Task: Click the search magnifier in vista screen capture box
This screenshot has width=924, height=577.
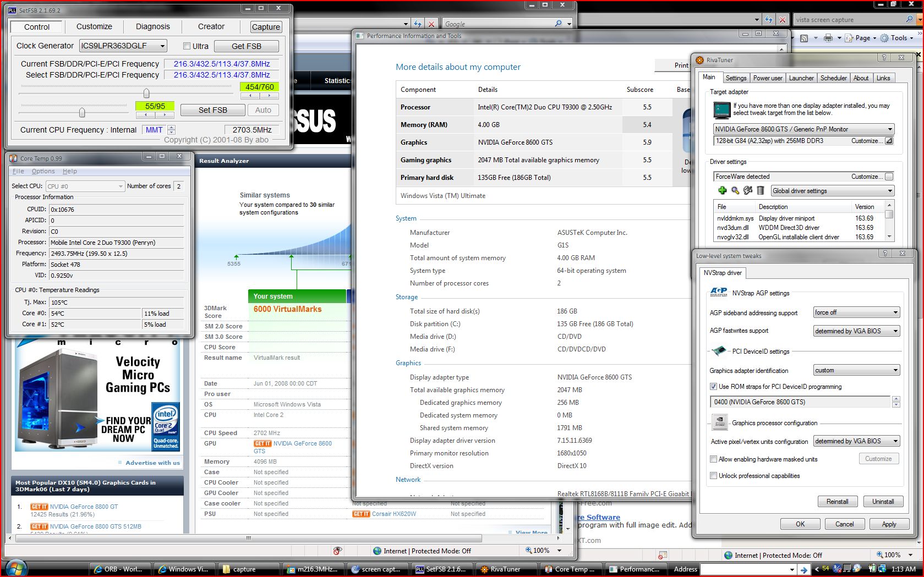Action: coord(909,19)
